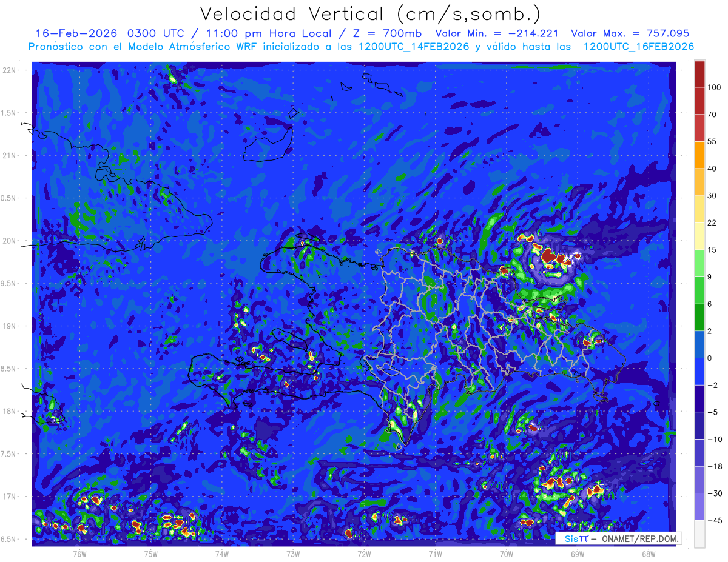
Task: Click the blue colorbar band between -2 and 0
Action: (x=699, y=371)
